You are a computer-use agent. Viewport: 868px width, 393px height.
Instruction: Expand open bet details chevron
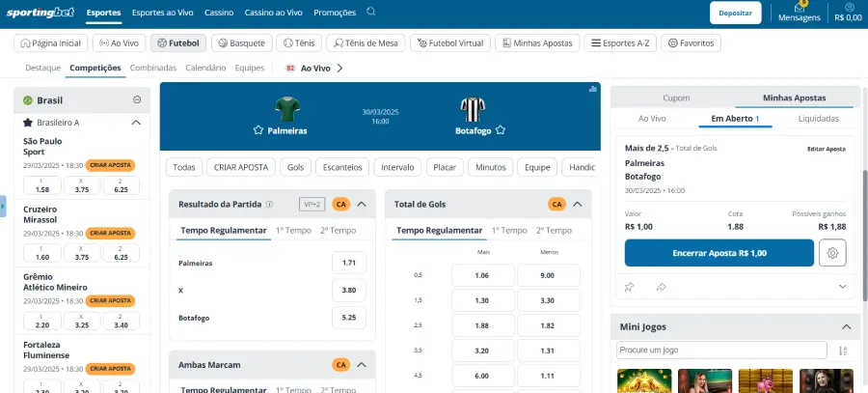click(x=843, y=287)
